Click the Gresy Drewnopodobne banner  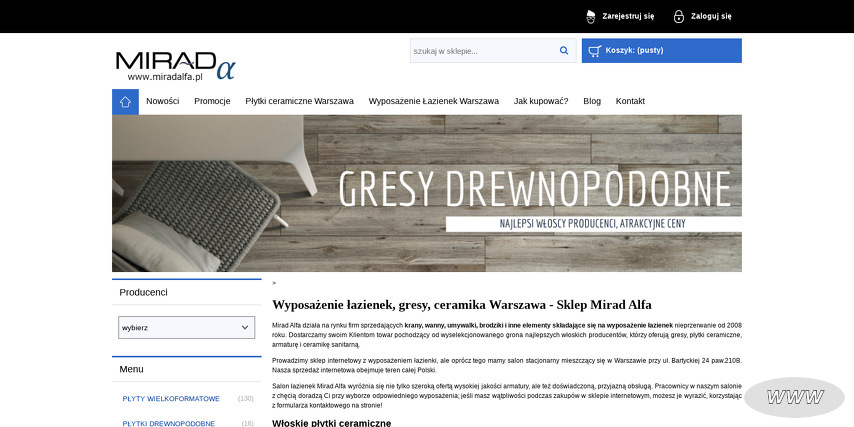[427, 193]
